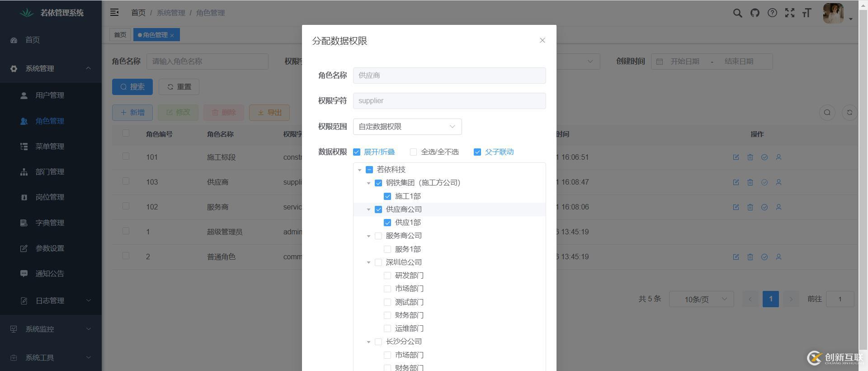Open the layout font size icon
868x371 pixels.
point(807,13)
